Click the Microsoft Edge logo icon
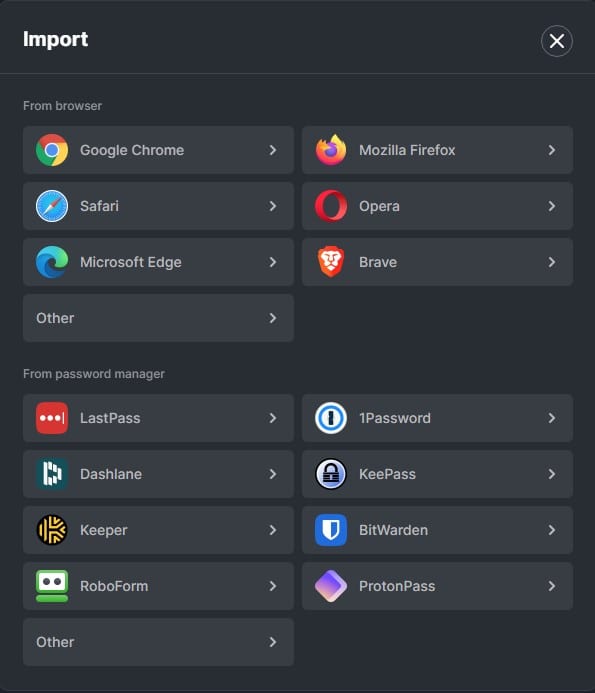This screenshot has height=693, width=595. point(52,262)
